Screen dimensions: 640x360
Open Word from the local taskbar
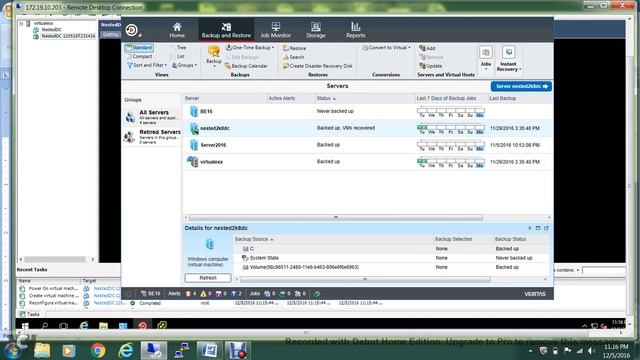pyautogui.click(x=209, y=350)
